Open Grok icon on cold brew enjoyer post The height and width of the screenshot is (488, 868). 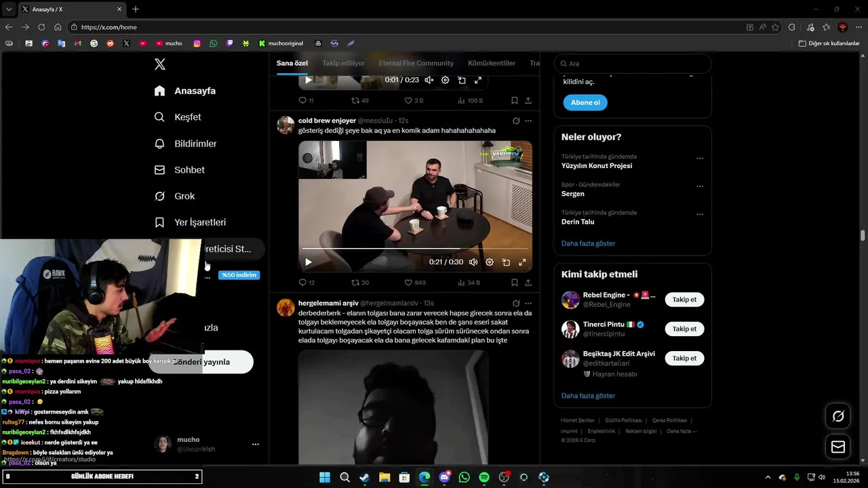(x=516, y=121)
